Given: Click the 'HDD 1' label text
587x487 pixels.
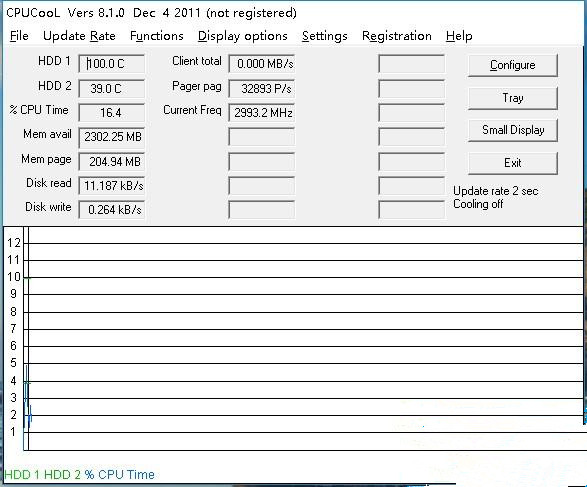Looking at the screenshot, I should 54,61.
